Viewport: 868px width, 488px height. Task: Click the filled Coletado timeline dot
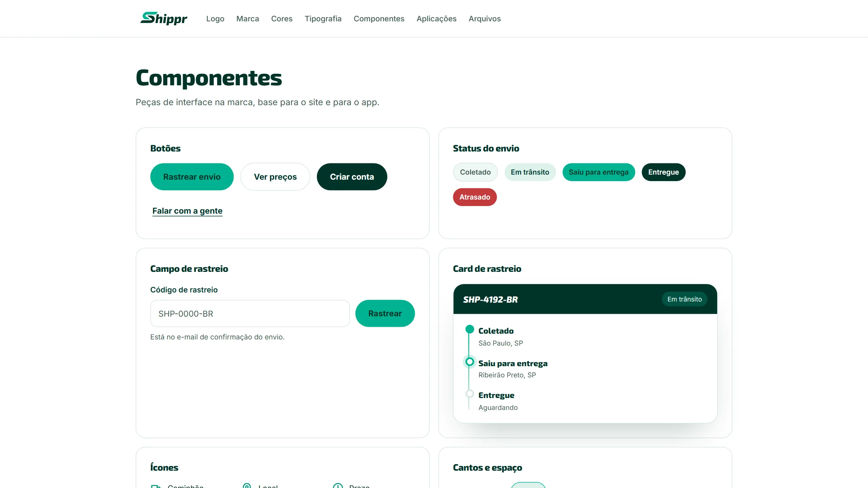coord(469,329)
